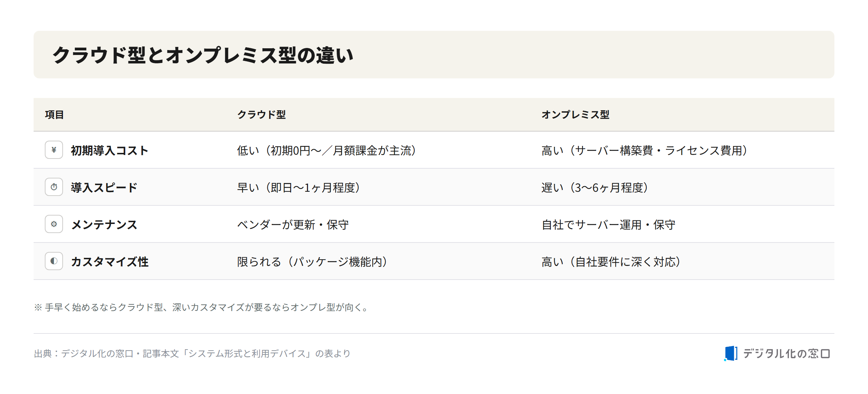Click the 導入スピード row label
This screenshot has width=868, height=394.
(104, 188)
